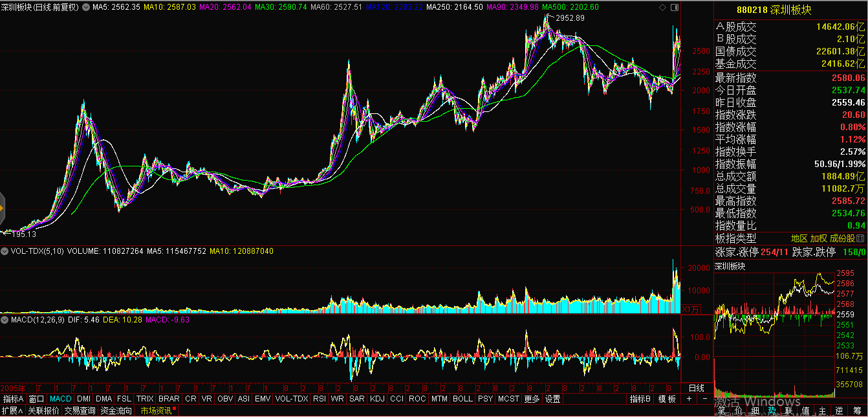This screenshot has height=417, width=868.
Task: Open 更多 for more indicators
Action: click(532, 399)
